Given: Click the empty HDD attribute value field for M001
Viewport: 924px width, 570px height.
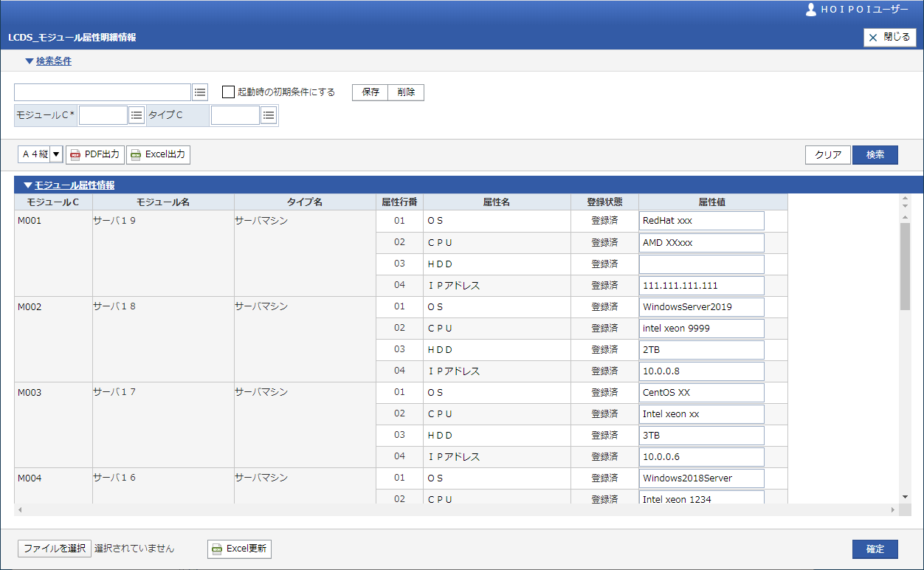Looking at the screenshot, I should [701, 264].
